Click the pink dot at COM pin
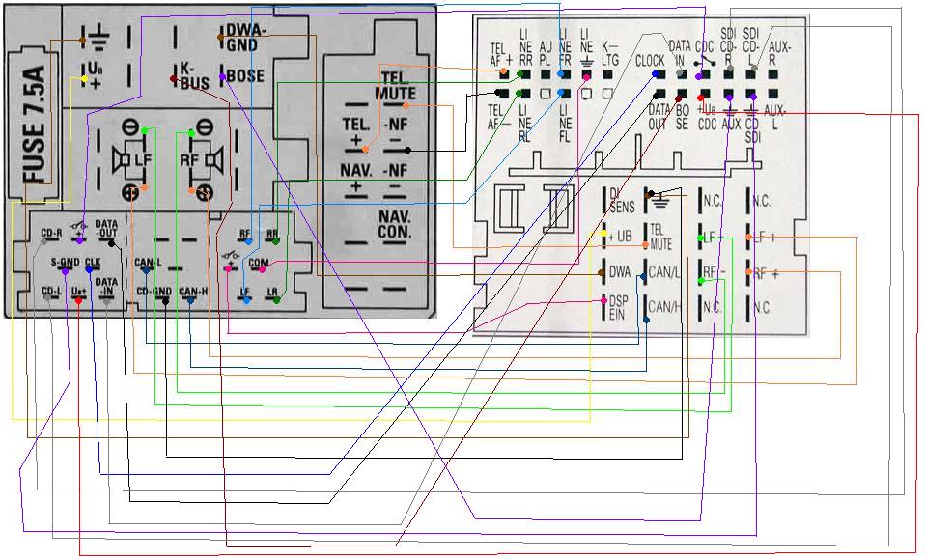The height and width of the screenshot is (560, 925). coord(262,268)
